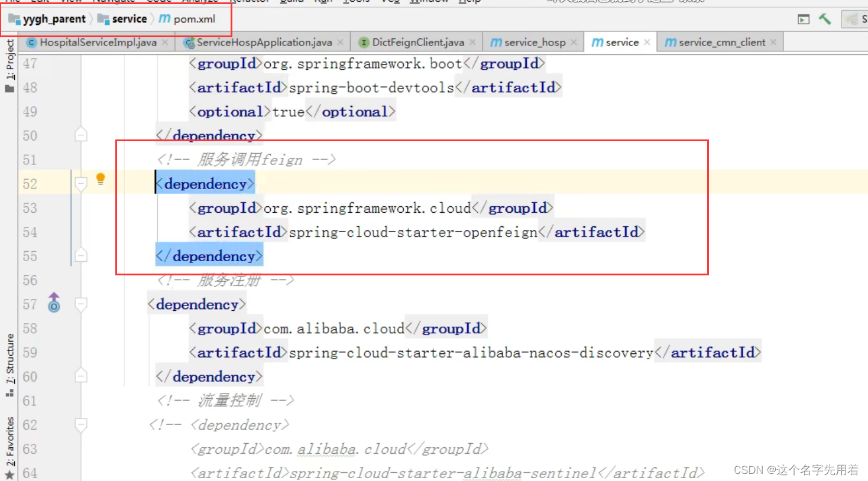Click the class icon on HospitalServiceImpl.java tab
The width and height of the screenshot is (868, 481).
(x=32, y=43)
